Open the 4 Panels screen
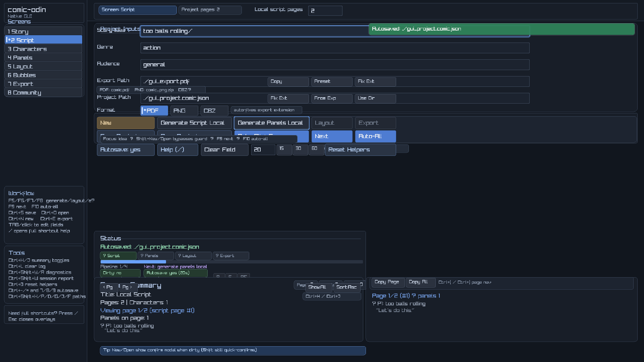Screen dimensions: 644x362 44,58
